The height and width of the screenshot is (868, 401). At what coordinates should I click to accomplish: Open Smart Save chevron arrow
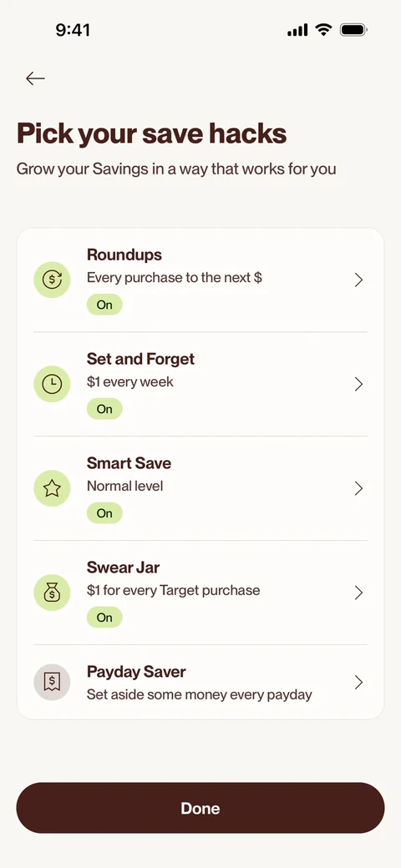(x=358, y=488)
